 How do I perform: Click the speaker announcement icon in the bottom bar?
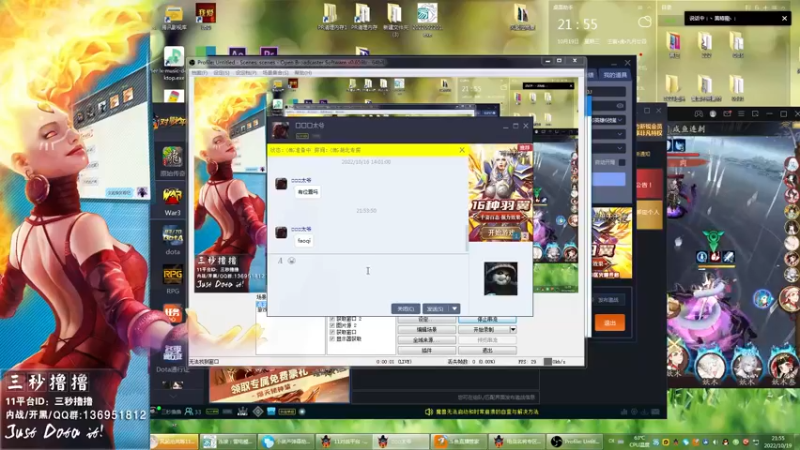(429, 412)
